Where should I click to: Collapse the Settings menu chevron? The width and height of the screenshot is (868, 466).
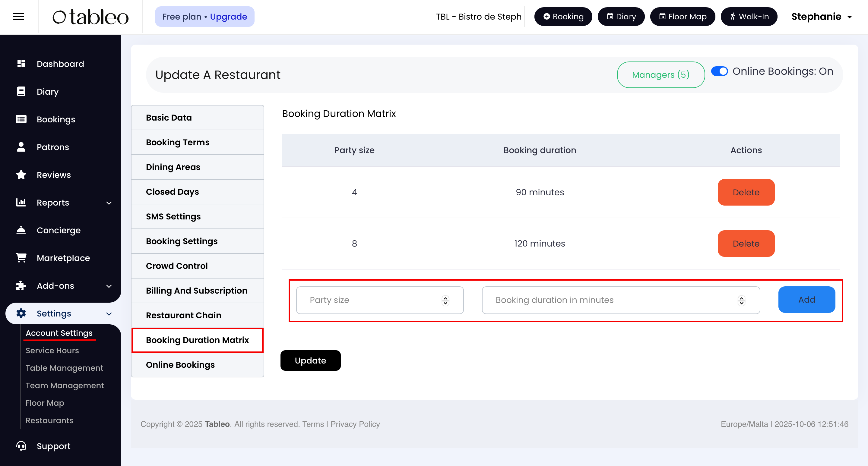[x=109, y=313]
